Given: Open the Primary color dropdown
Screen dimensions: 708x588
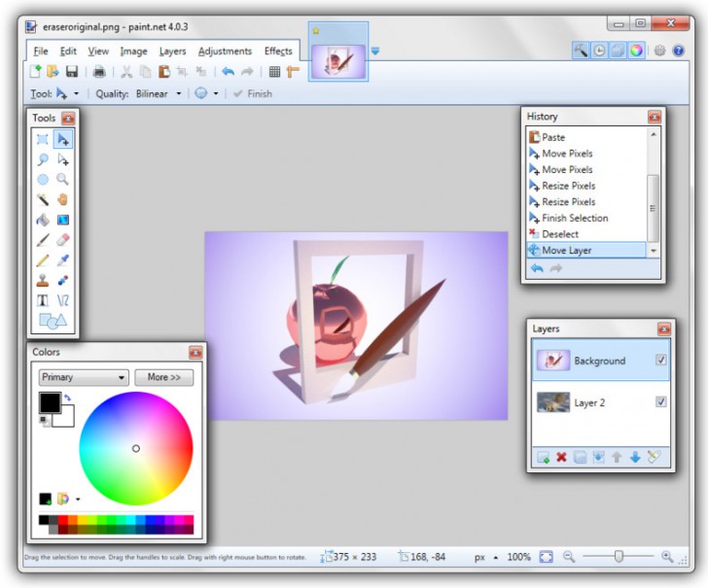Looking at the screenshot, I should pos(84,377).
